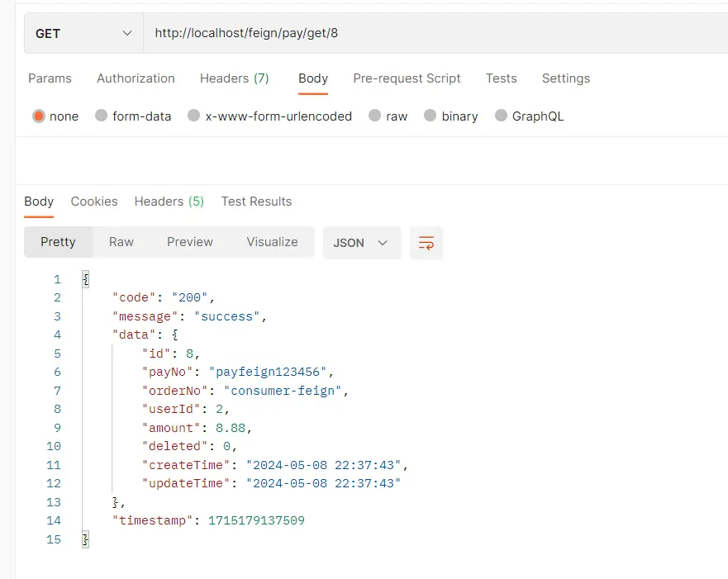Open the request Params tab

(x=50, y=78)
